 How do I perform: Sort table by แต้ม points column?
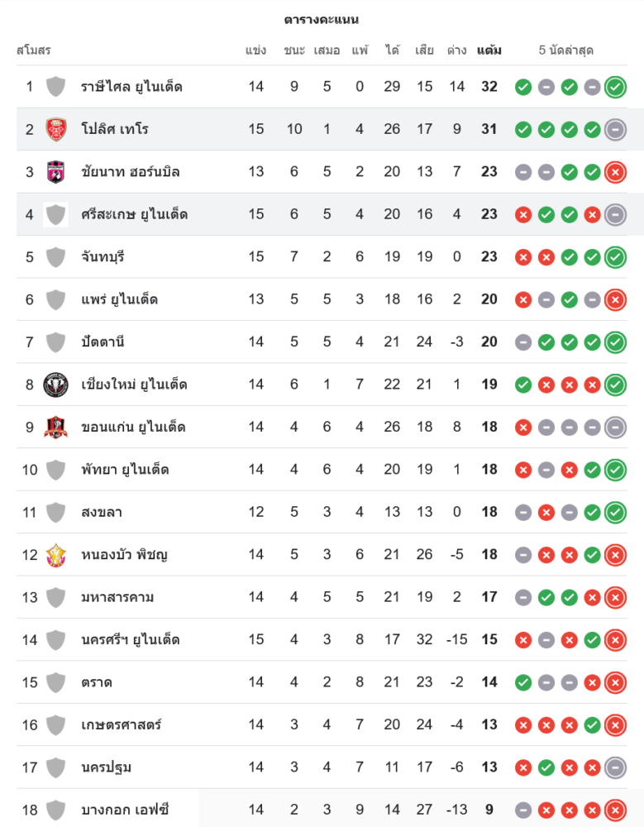click(489, 50)
